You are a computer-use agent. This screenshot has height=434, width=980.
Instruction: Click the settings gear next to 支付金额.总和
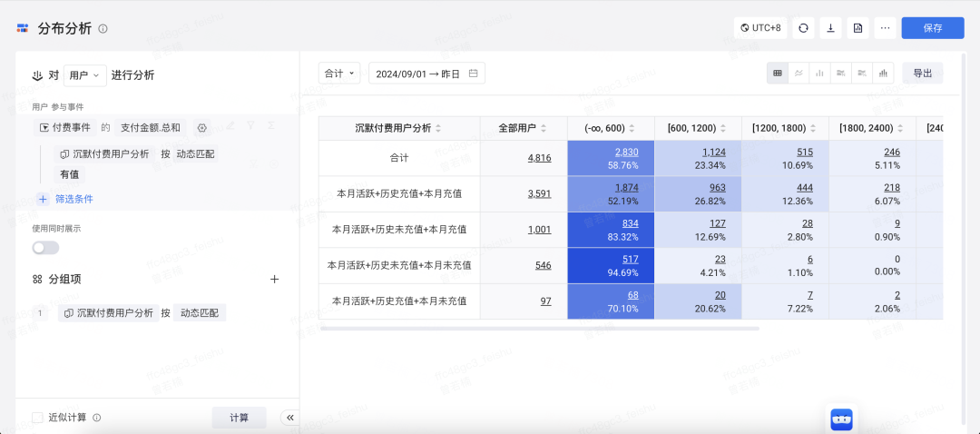(x=201, y=128)
